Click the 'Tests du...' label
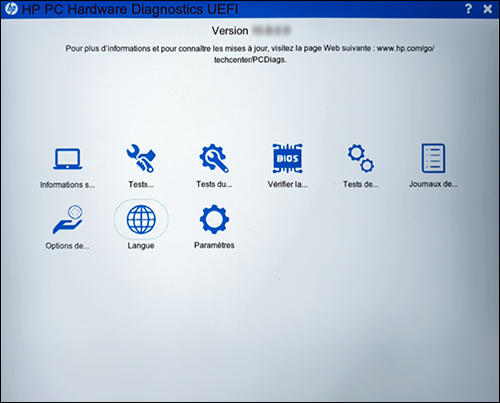The image size is (500, 403). click(214, 184)
